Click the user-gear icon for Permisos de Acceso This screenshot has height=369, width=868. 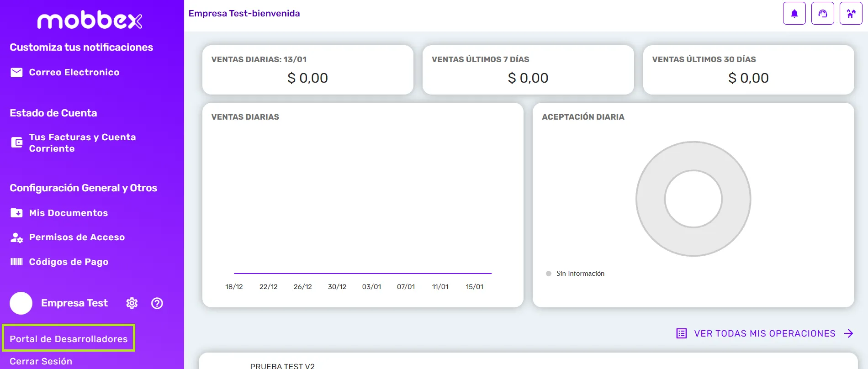[x=16, y=237]
